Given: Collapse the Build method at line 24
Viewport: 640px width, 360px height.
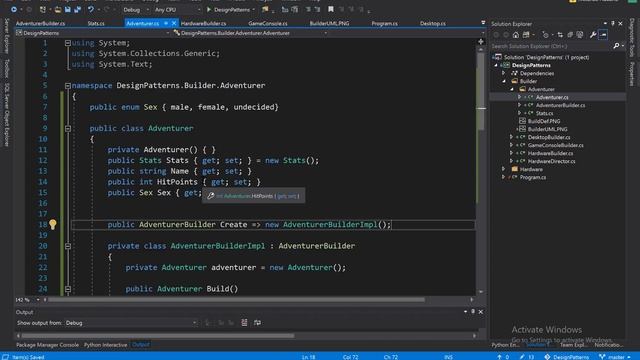Looking at the screenshot, I should [68, 289].
